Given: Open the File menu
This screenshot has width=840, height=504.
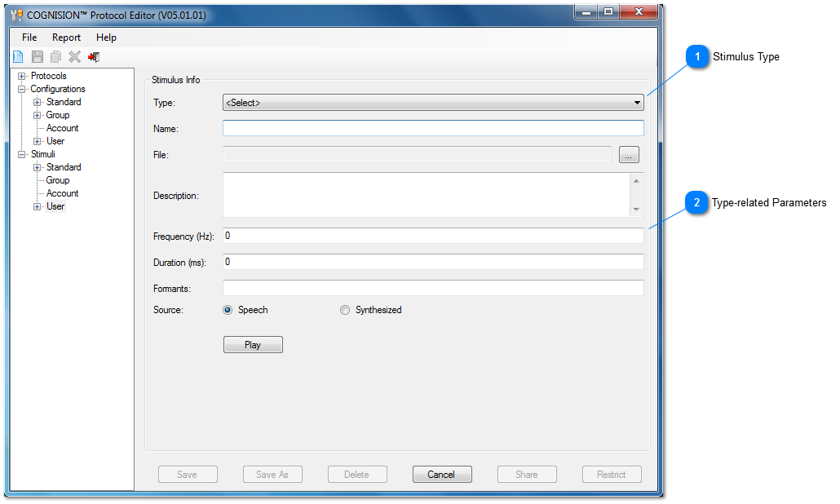Looking at the screenshot, I should coord(29,38).
